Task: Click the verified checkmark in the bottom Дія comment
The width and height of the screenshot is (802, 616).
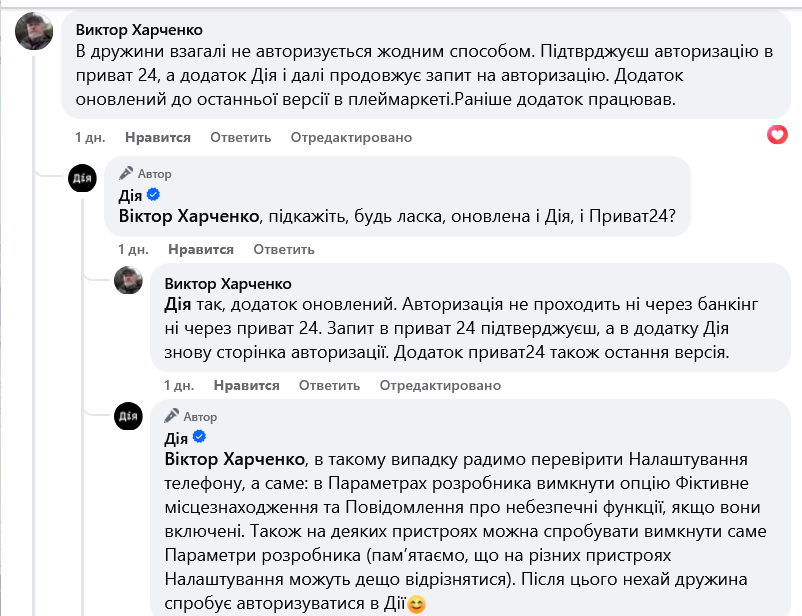Action: click(x=200, y=435)
